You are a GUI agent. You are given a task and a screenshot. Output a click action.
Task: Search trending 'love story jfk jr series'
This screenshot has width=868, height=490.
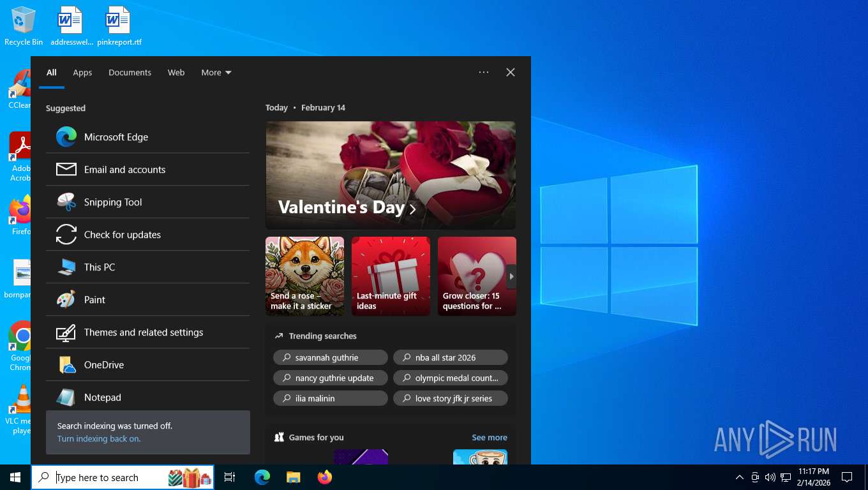[x=451, y=398]
